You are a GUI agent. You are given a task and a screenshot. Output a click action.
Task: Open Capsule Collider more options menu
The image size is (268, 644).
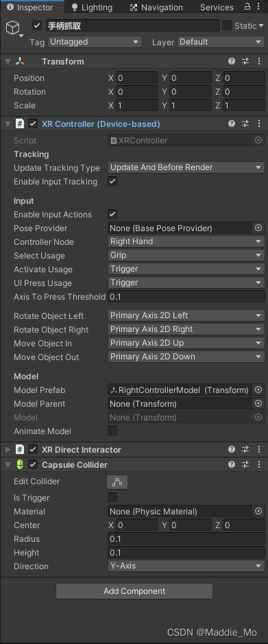pyautogui.click(x=259, y=464)
